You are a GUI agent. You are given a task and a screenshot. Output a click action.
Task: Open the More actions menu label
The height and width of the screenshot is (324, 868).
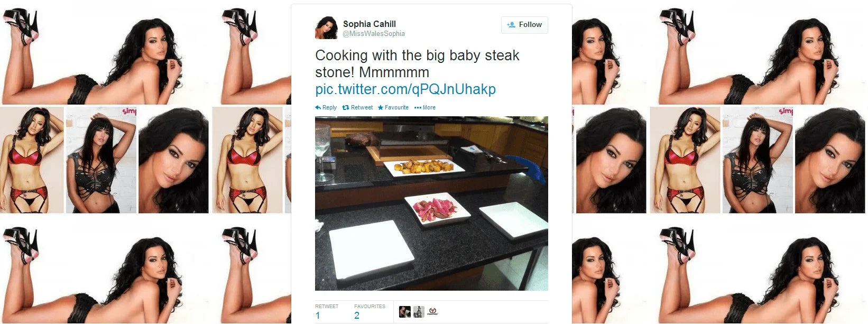point(429,107)
